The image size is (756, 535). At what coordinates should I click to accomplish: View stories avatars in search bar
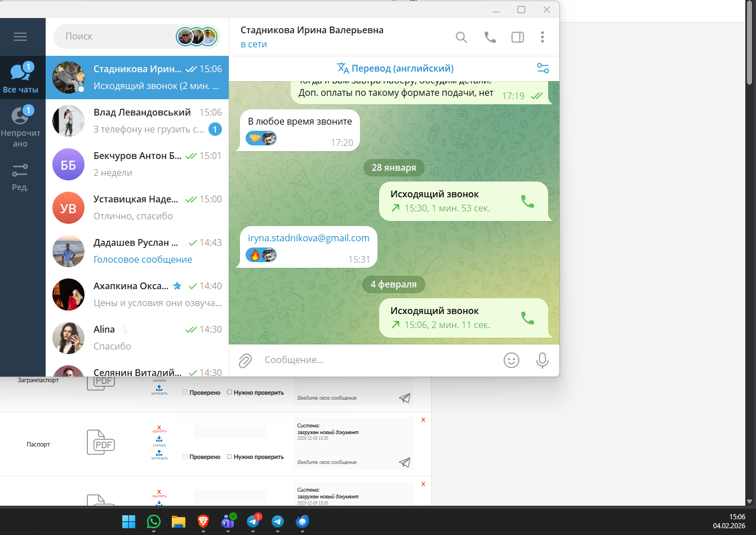point(197,37)
